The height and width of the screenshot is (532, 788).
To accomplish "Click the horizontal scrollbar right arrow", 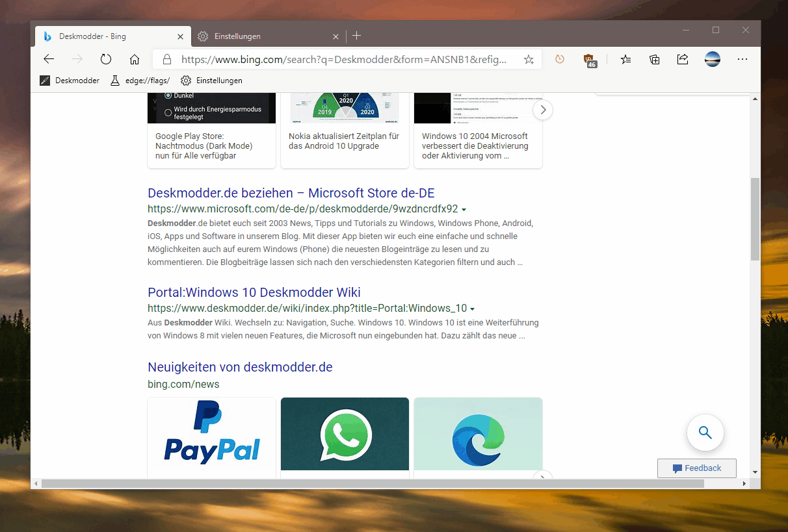I will click(x=744, y=484).
